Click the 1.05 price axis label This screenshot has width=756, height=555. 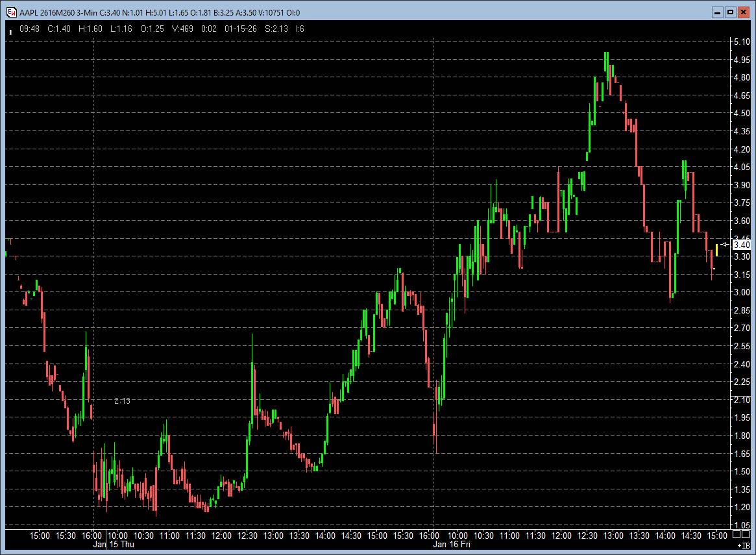click(741, 525)
